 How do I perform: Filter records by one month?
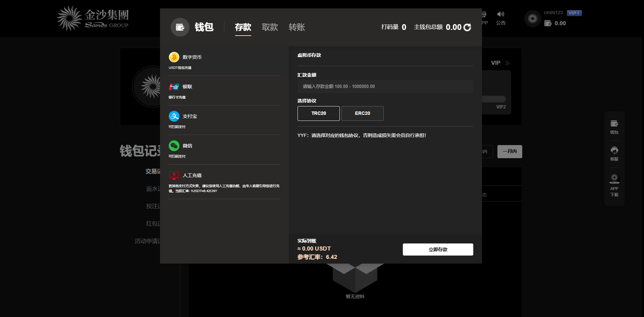[509, 151]
